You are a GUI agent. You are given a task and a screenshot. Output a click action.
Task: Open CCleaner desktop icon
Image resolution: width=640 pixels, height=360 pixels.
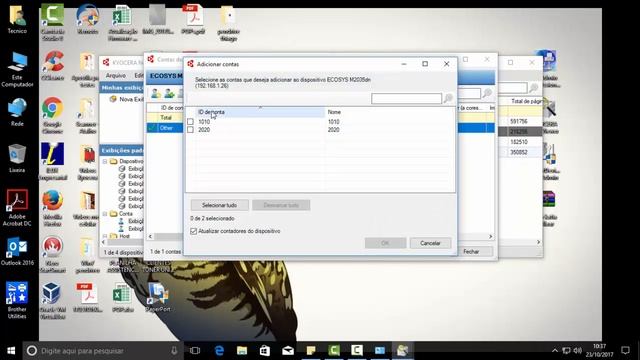click(52, 65)
